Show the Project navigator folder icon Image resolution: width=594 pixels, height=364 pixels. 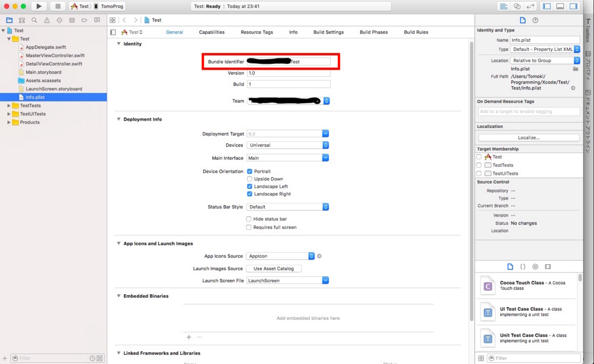click(9, 20)
